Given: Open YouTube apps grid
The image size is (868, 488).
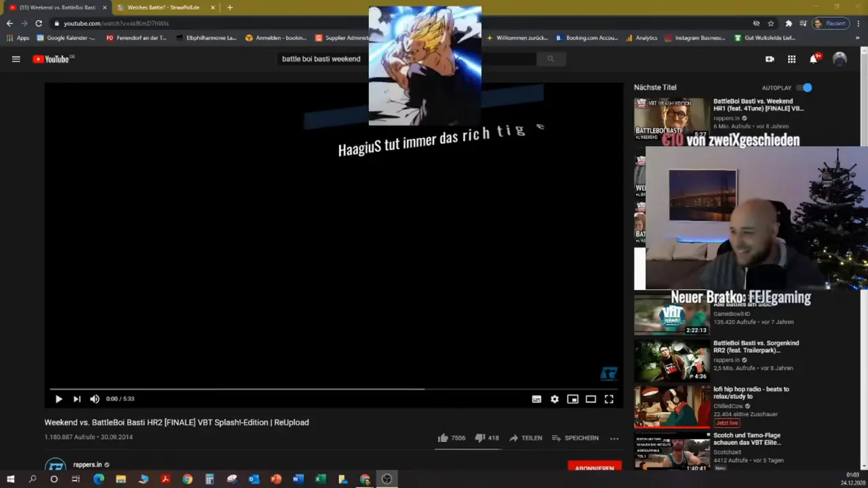Looking at the screenshot, I should tap(791, 59).
